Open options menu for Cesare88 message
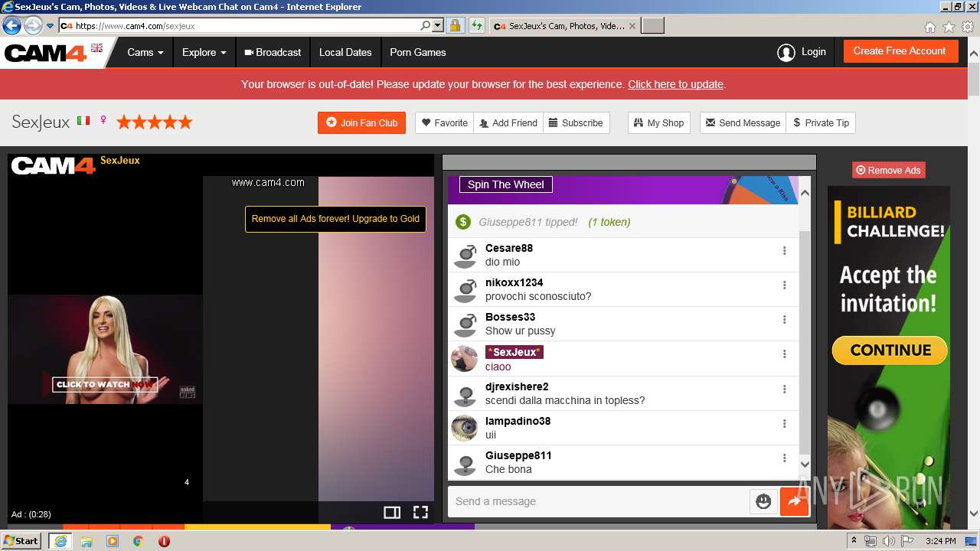Viewport: 980px width, 551px height. point(784,251)
